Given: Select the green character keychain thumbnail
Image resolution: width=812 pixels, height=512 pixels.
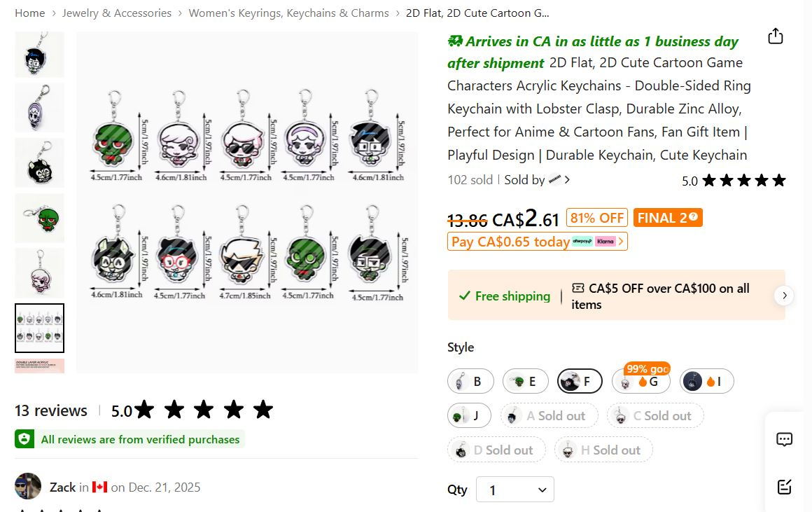Looking at the screenshot, I should point(39,218).
